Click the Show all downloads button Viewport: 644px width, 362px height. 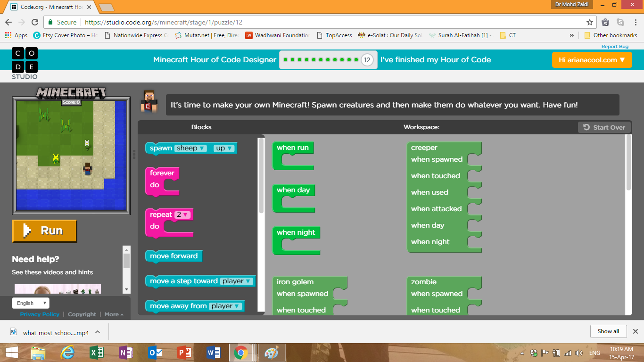click(x=608, y=331)
